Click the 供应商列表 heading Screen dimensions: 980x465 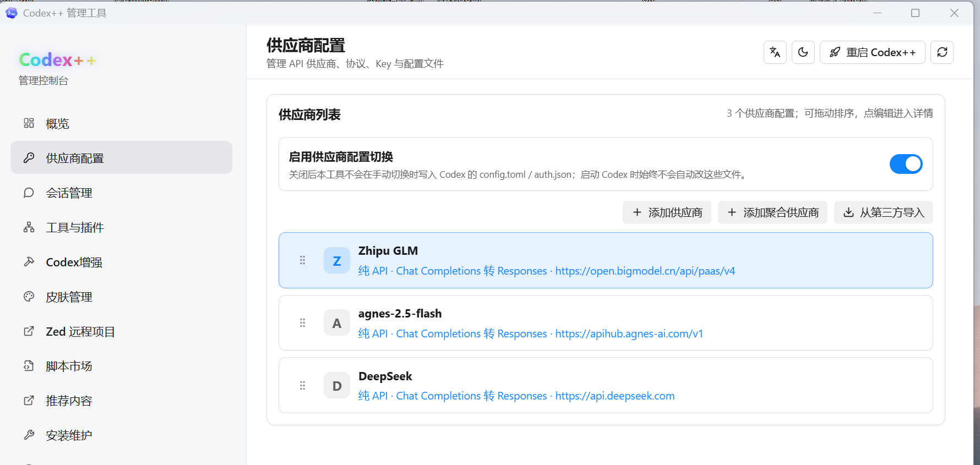click(309, 114)
